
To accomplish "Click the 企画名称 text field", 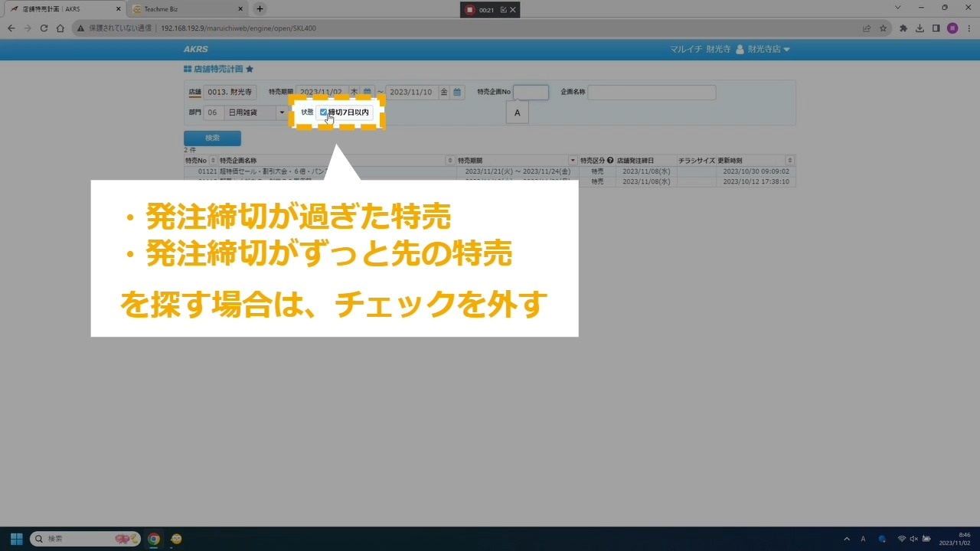I will pyautogui.click(x=652, y=93).
